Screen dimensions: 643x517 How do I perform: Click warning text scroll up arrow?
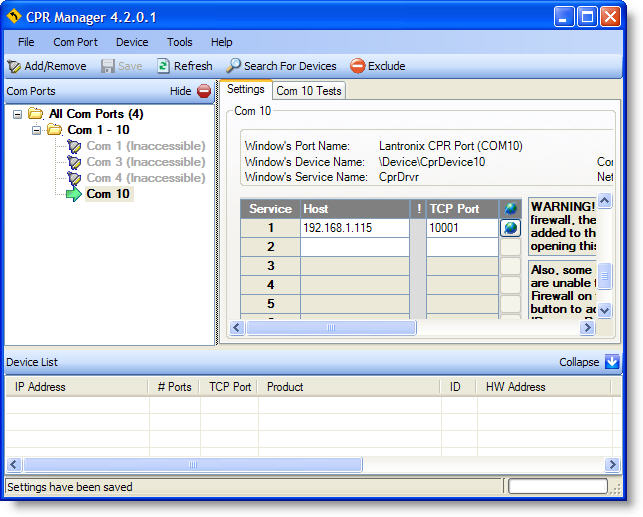tap(605, 200)
